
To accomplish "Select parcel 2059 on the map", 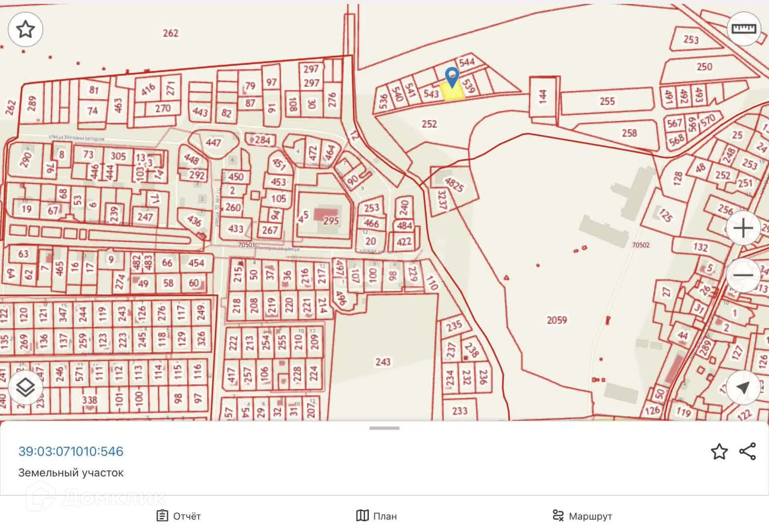I will tap(556, 320).
